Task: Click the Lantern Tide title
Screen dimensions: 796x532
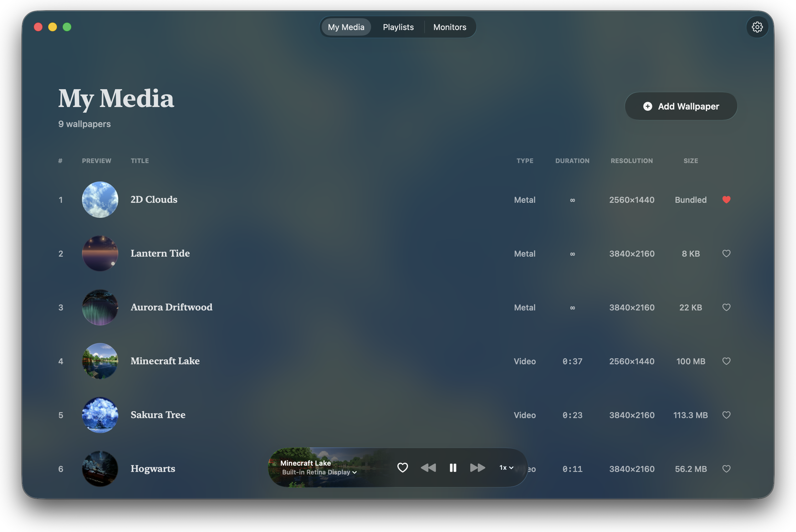Action: coord(160,253)
